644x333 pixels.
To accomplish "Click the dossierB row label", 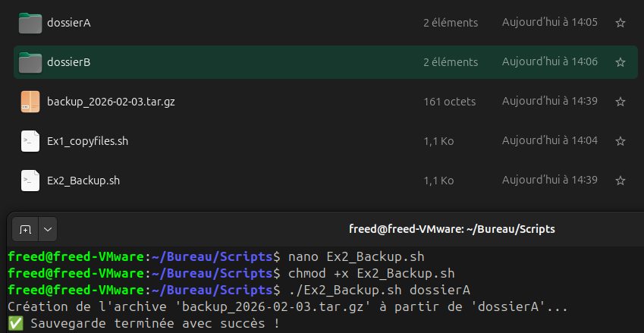I will [x=69, y=62].
